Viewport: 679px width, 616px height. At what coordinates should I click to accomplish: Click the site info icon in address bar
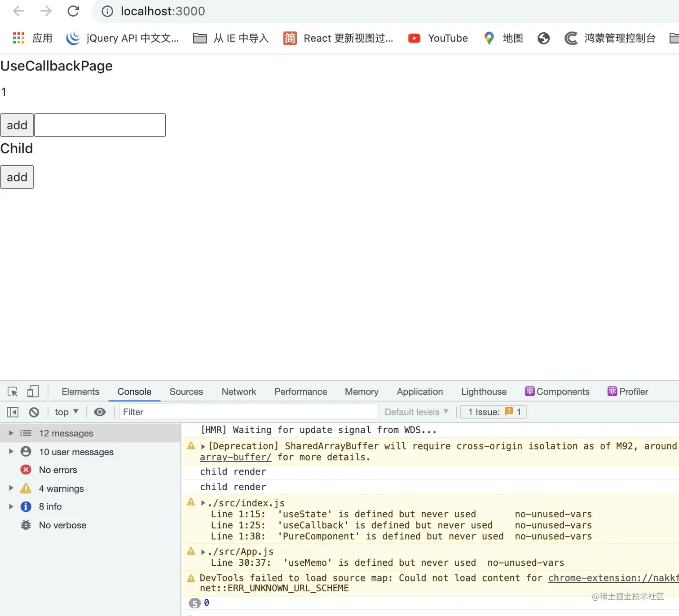point(107,11)
